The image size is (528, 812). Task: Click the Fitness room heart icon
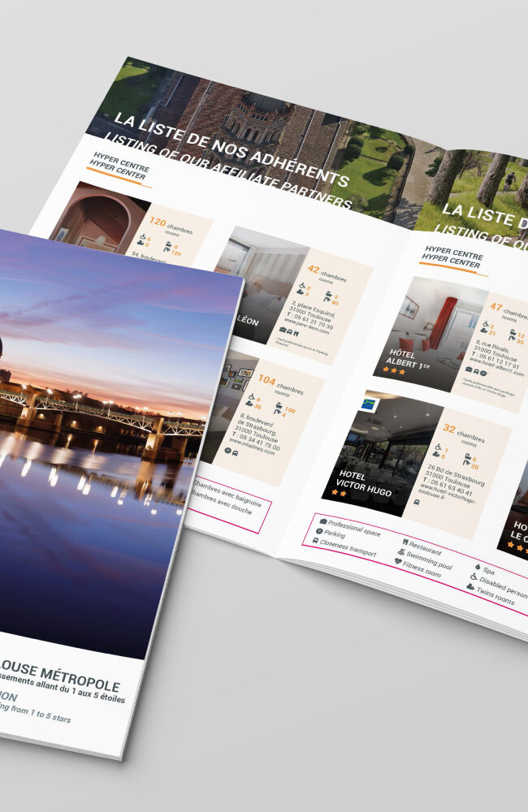click(398, 561)
